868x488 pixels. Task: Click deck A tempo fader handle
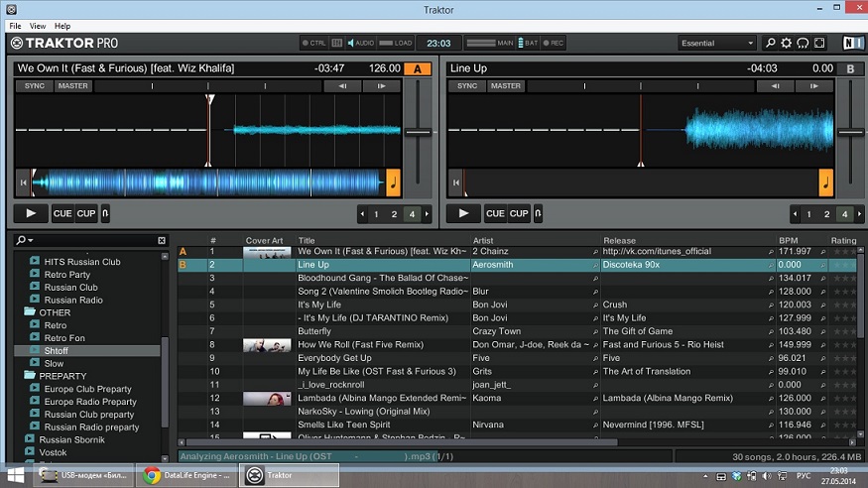418,132
